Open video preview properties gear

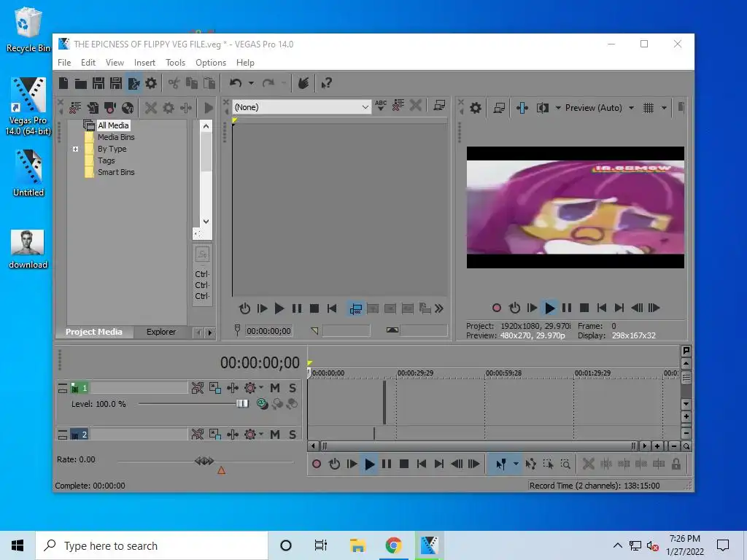tap(476, 108)
